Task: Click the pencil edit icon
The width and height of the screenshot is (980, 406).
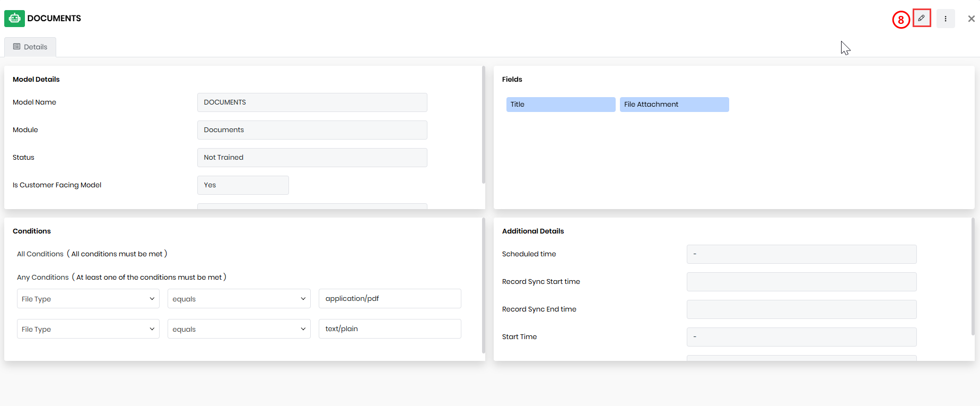Action: click(922, 18)
